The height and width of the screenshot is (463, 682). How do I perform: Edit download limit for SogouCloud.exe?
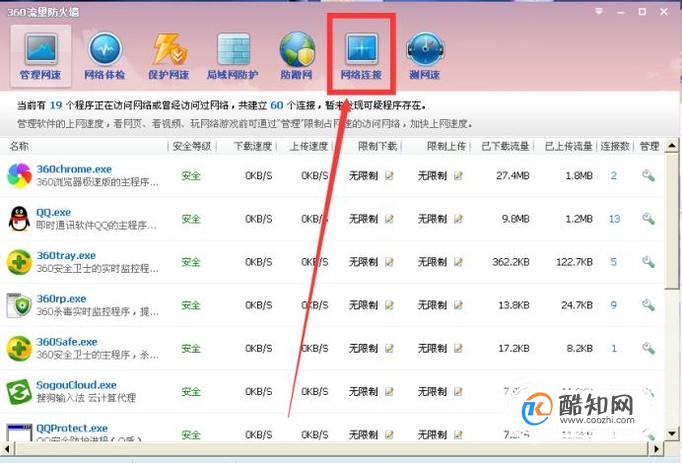pos(389,392)
